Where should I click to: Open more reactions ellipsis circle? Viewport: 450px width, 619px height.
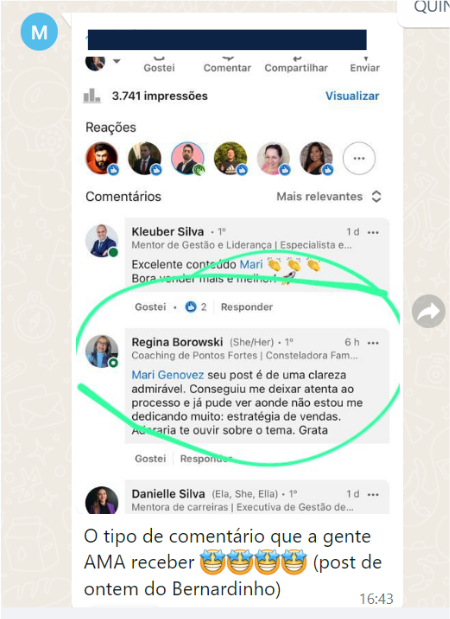pyautogui.click(x=359, y=158)
